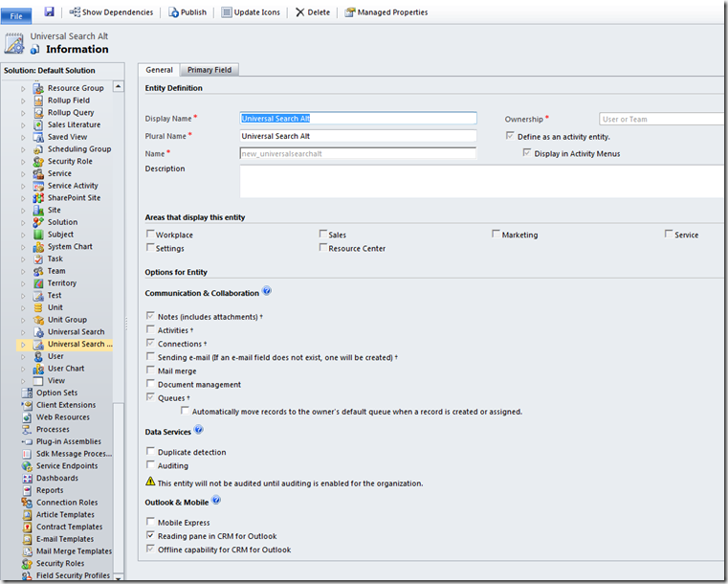Click the Update Icons toolbar icon
728x584 pixels.
pos(226,12)
